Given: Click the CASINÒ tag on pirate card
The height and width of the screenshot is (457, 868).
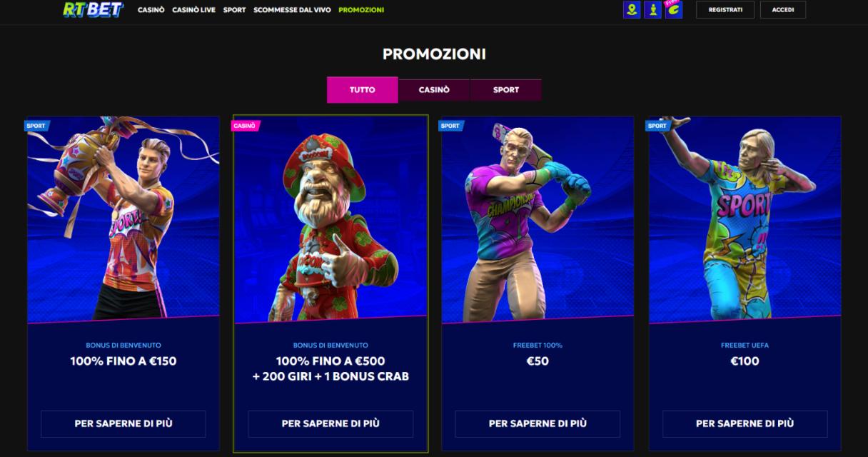Looking at the screenshot, I should point(245,126).
